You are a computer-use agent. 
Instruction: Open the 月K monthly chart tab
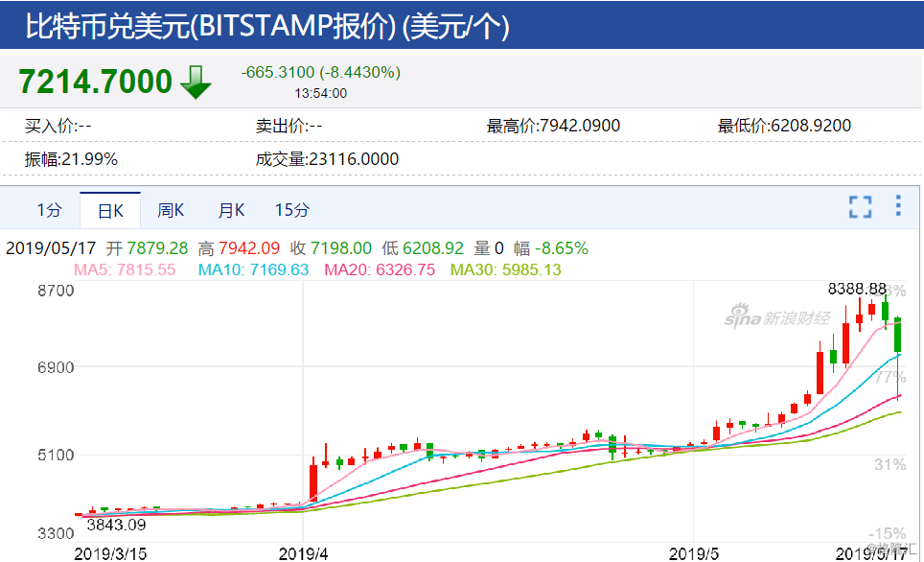click(x=230, y=208)
